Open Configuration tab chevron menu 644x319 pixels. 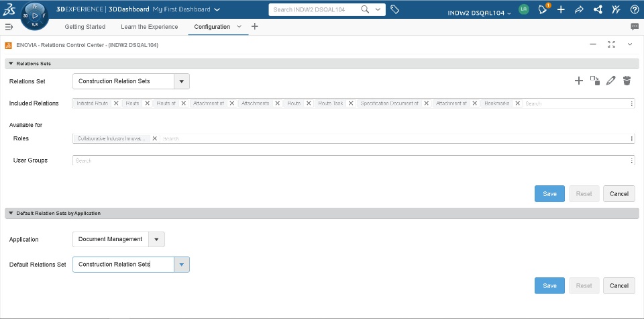(x=239, y=26)
